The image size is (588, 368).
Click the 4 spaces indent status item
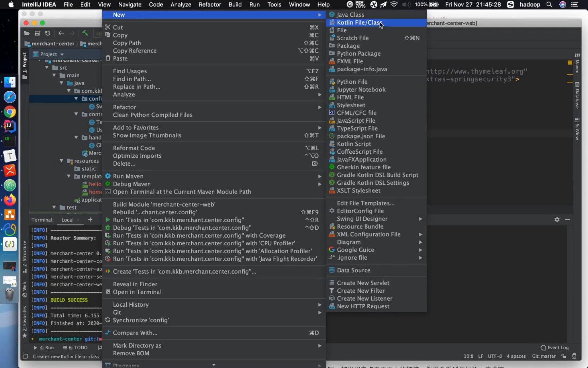click(x=516, y=356)
